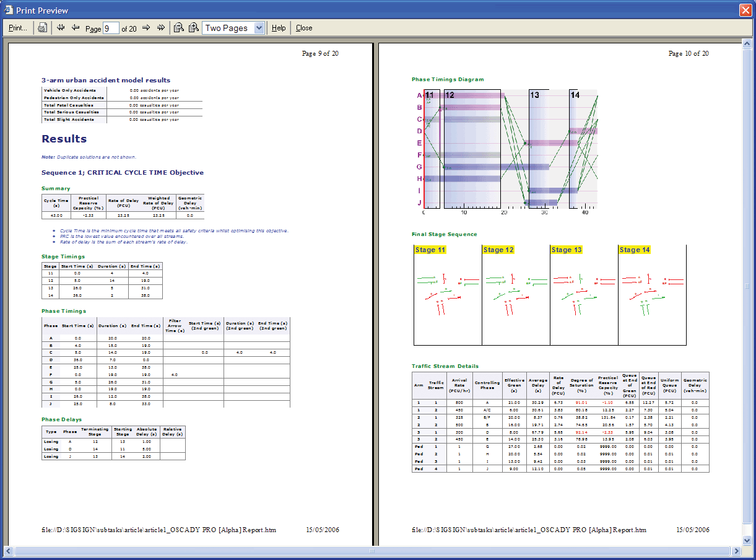Click the horizontal scrollbar thumb
Viewport: 756px width, 560px height.
pyautogui.click(x=371, y=551)
